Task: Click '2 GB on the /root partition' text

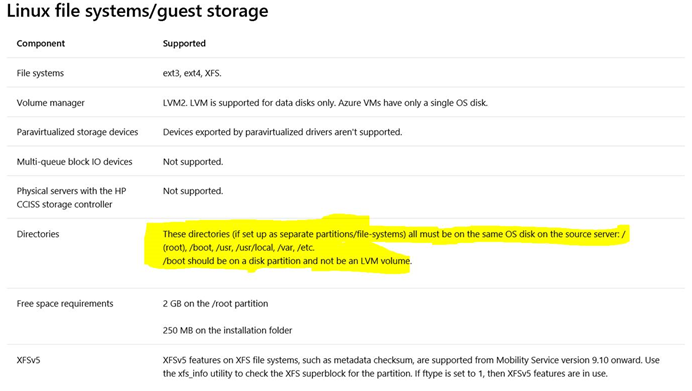Action: click(215, 304)
